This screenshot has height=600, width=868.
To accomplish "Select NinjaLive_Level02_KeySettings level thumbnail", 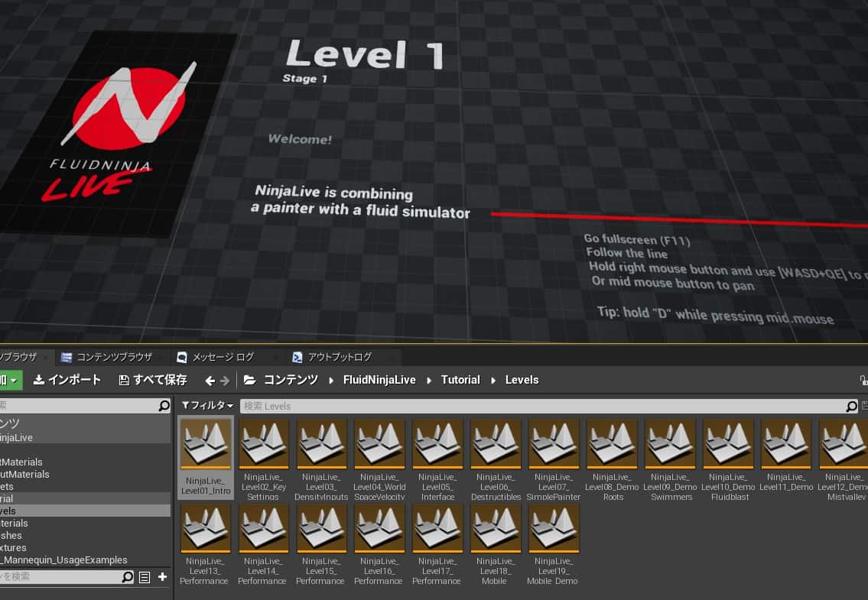I will (x=264, y=443).
